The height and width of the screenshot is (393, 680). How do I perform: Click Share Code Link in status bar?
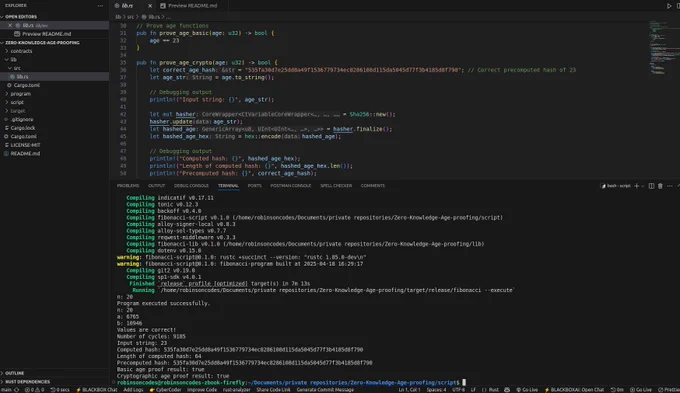[273, 390]
